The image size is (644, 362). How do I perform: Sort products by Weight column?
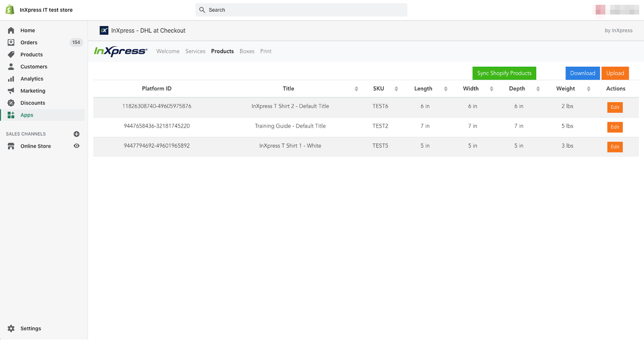589,88
